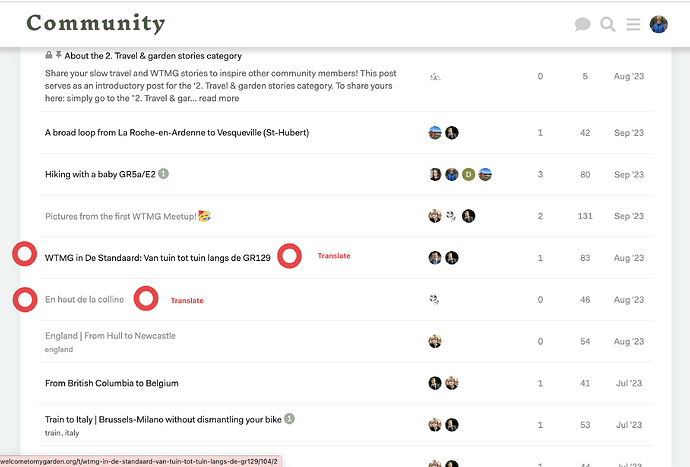
Task: Click second avatar in De Standaard row
Action: tap(451, 258)
